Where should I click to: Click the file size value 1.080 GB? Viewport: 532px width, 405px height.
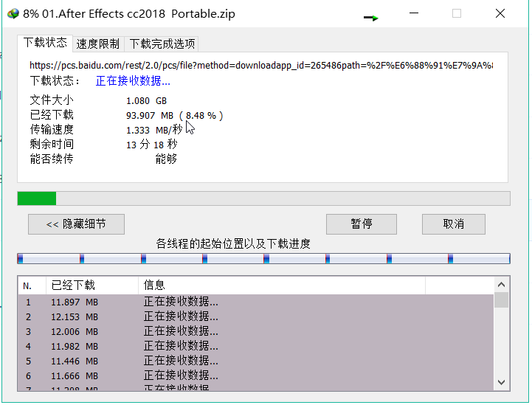click(x=146, y=101)
